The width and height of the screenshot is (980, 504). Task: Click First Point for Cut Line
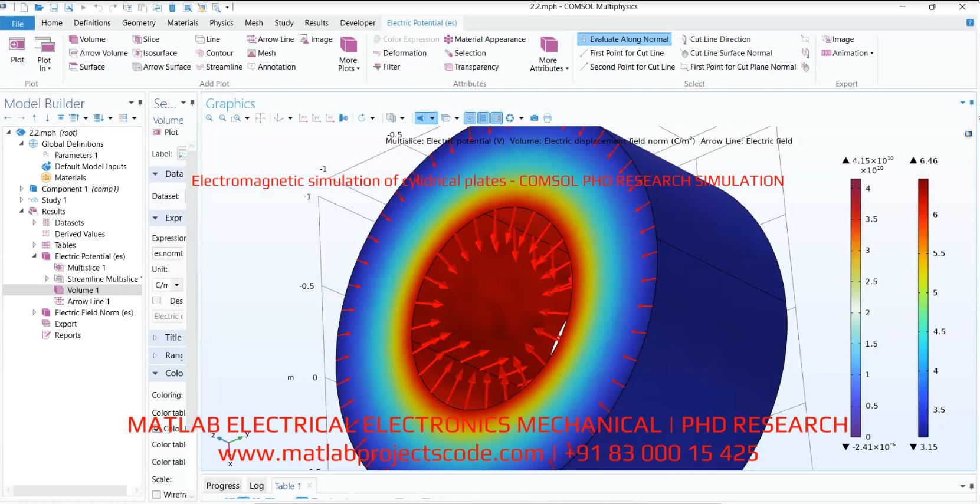click(x=622, y=53)
